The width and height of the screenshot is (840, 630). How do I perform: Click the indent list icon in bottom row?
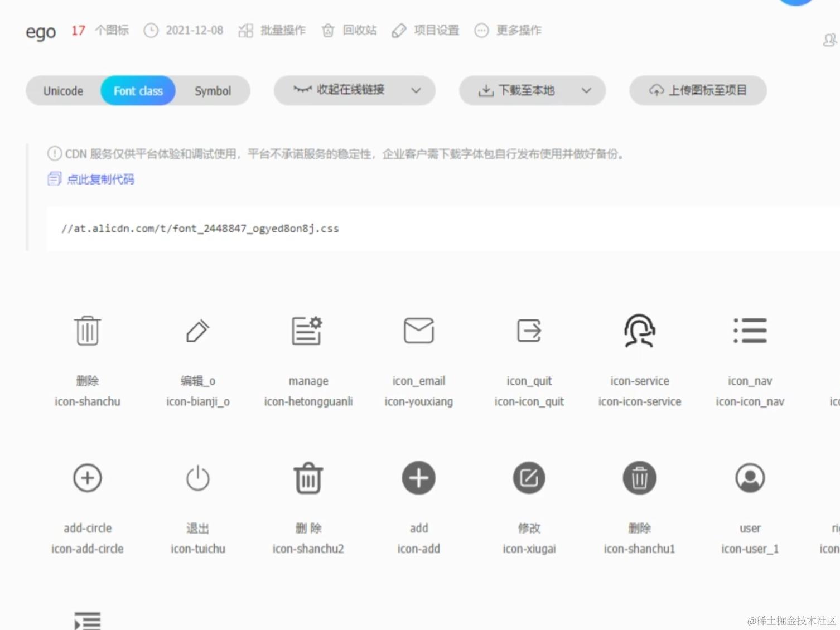[88, 621]
